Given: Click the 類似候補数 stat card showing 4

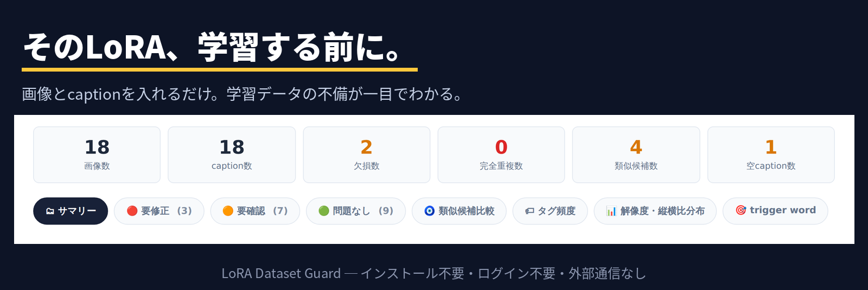Looking at the screenshot, I should click(x=636, y=155).
